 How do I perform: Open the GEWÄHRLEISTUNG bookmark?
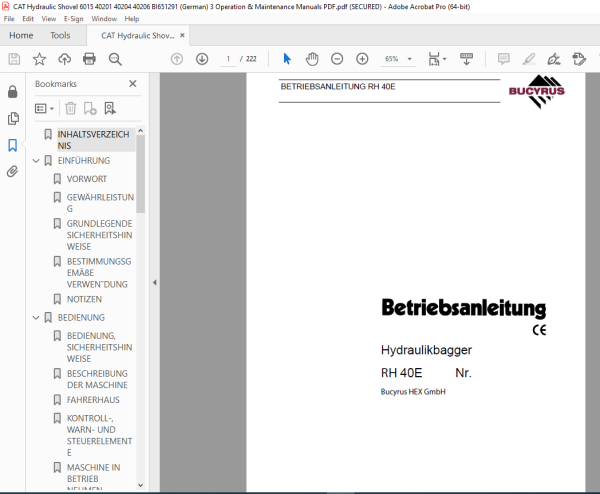tap(100, 203)
